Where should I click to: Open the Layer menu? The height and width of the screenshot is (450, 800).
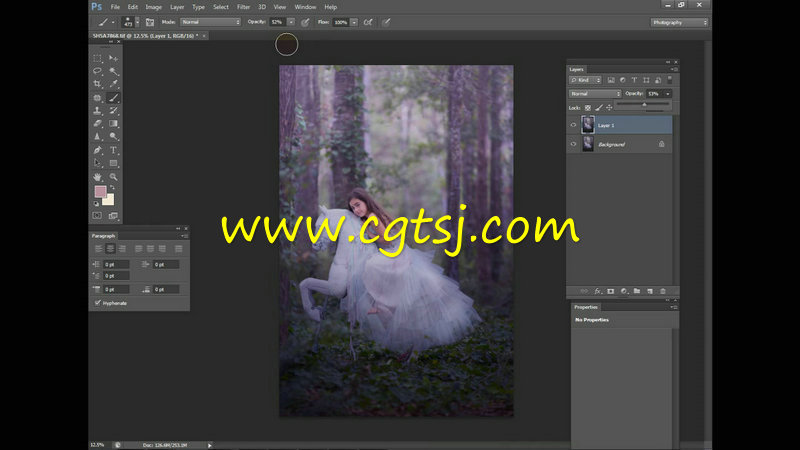click(177, 7)
